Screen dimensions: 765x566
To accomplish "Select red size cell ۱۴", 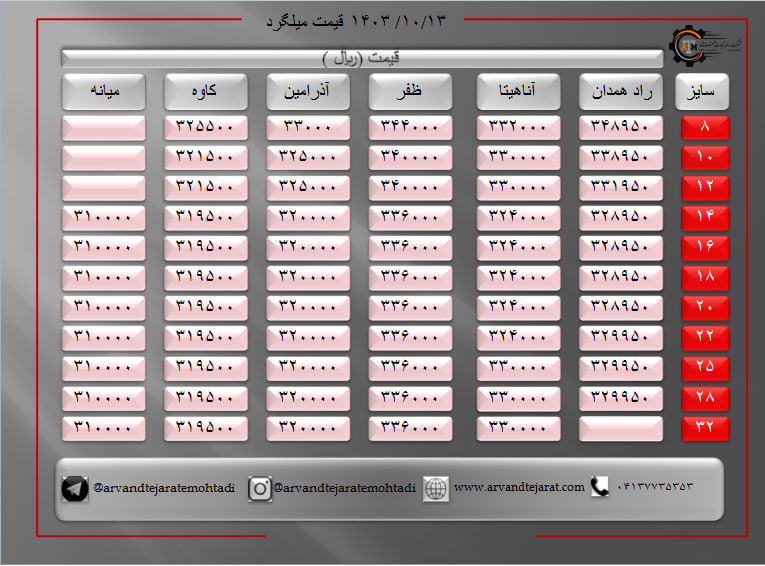I will (705, 218).
